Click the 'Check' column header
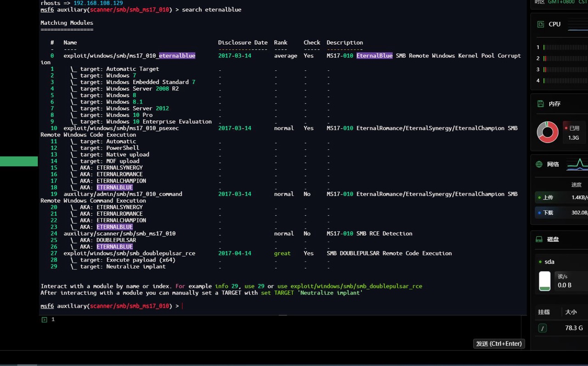The image size is (588, 366). [312, 42]
